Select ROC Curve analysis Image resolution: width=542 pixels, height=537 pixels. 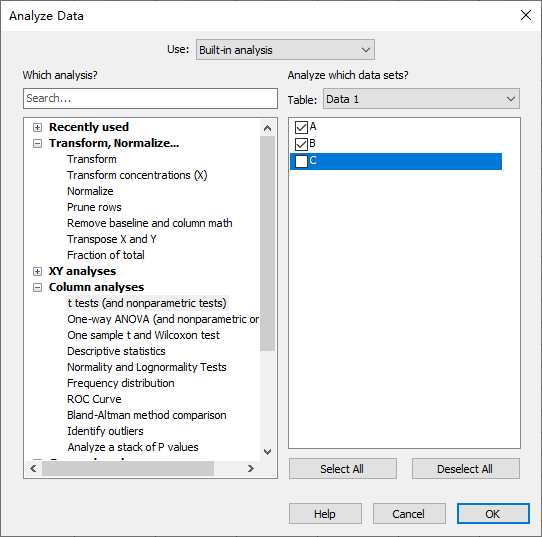94,399
